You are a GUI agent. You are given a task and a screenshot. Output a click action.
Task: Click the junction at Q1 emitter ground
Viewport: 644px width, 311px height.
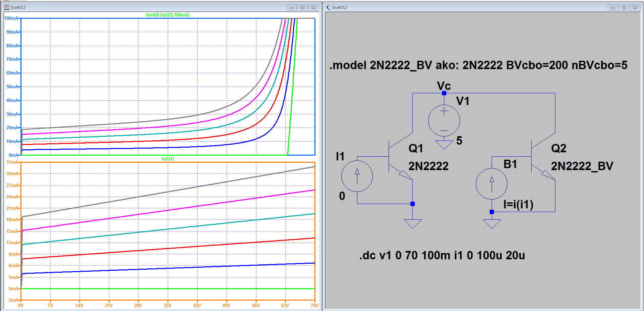click(x=412, y=204)
